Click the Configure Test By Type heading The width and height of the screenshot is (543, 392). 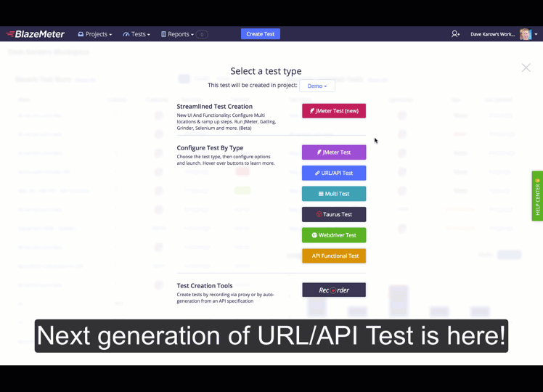click(x=210, y=148)
